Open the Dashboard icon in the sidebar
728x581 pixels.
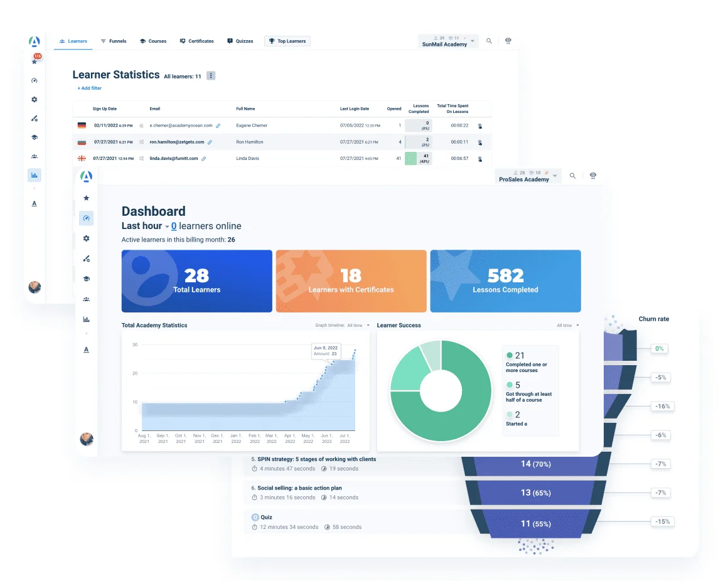pyautogui.click(x=86, y=218)
